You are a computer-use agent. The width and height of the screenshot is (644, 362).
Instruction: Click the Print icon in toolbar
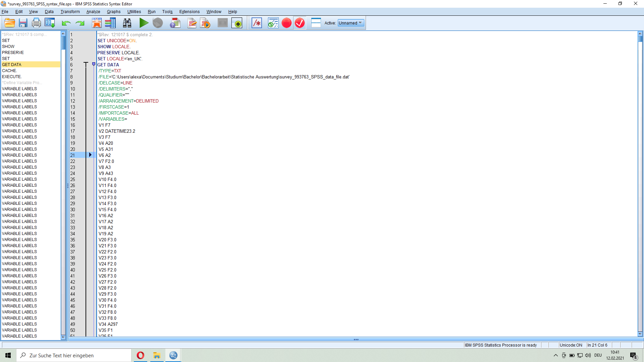[x=36, y=23]
